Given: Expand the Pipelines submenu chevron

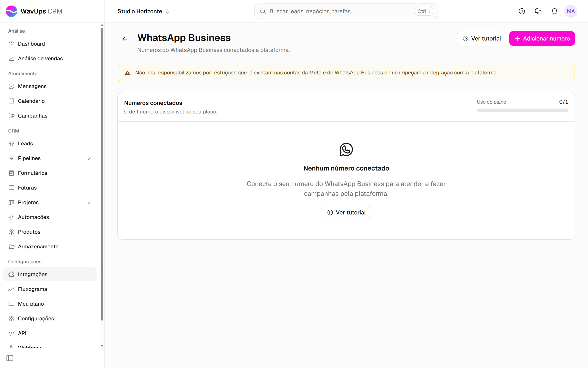Looking at the screenshot, I should click(x=89, y=158).
